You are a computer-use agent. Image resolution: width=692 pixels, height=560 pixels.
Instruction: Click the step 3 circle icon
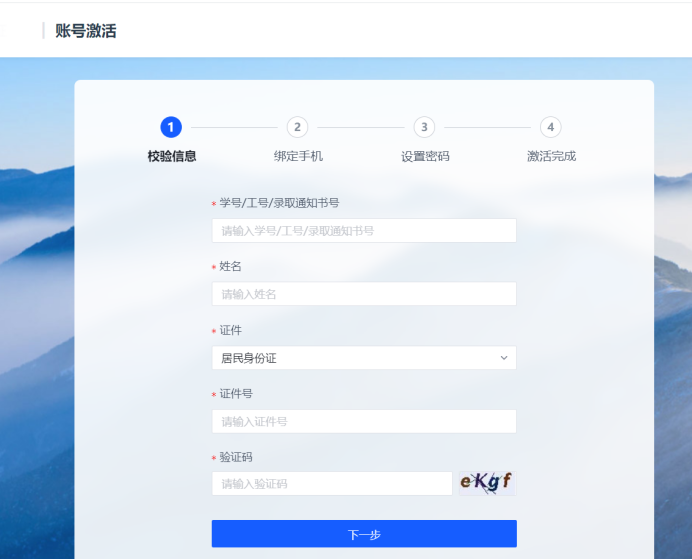(x=424, y=127)
